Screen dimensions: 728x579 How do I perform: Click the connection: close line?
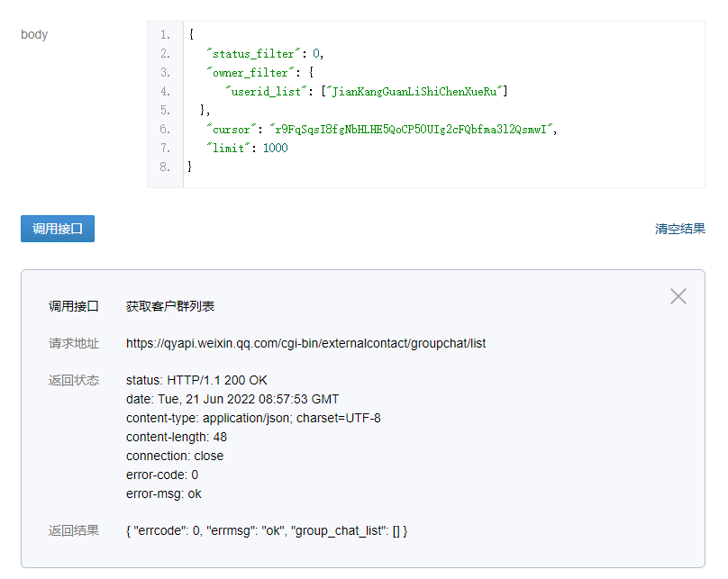175,456
